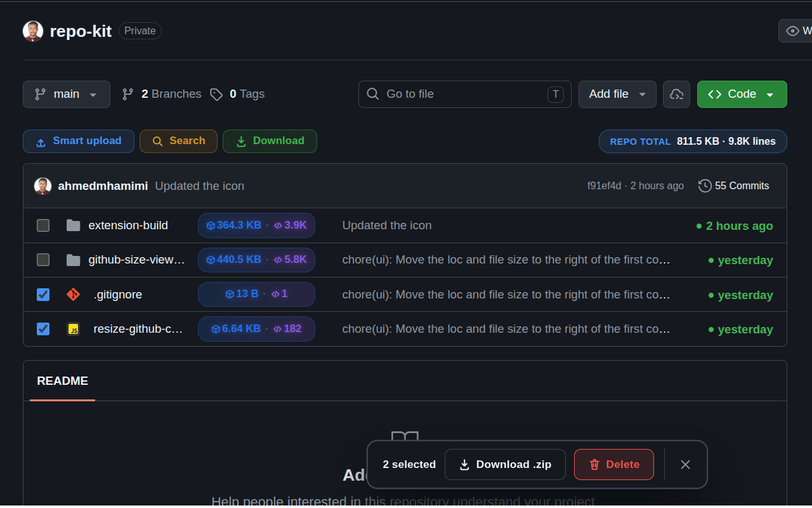
Task: Click the repo owner avatar next to repo-kit
Action: tap(33, 31)
